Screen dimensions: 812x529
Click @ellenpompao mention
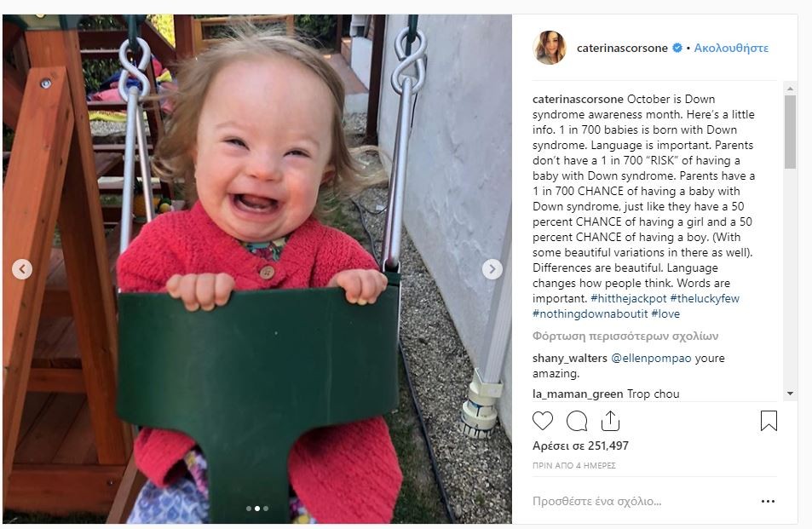click(x=651, y=358)
